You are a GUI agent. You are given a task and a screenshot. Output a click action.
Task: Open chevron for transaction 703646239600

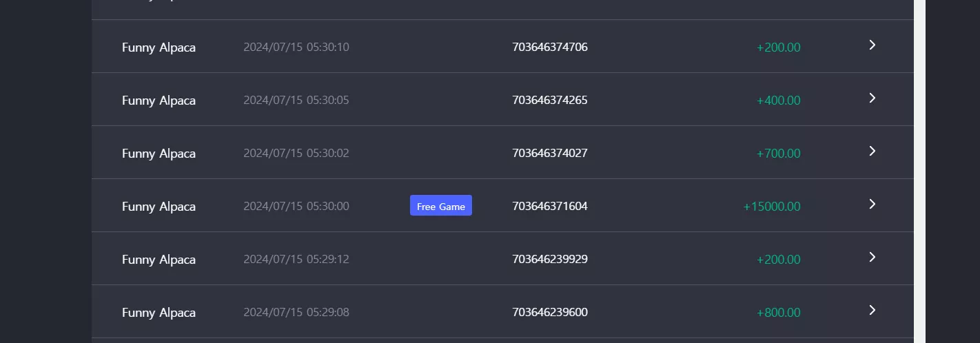coord(872,310)
